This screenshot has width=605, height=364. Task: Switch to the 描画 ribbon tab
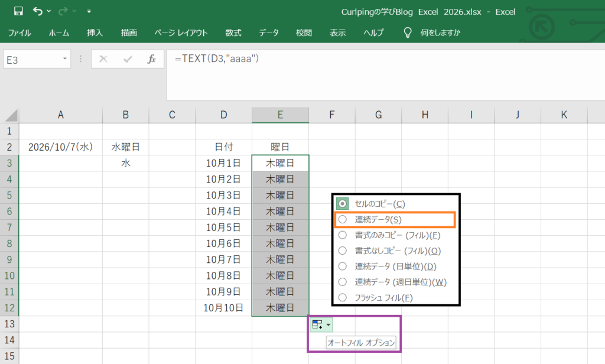click(129, 33)
